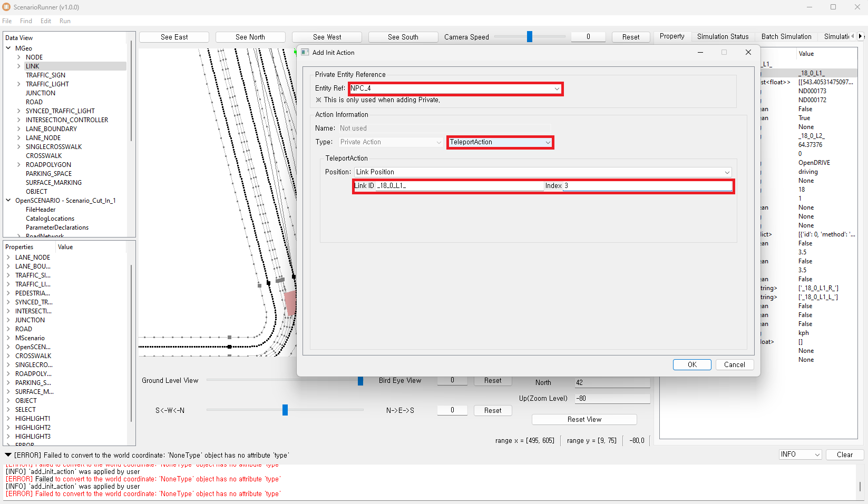
Task: Click the Index input field
Action: tap(647, 186)
